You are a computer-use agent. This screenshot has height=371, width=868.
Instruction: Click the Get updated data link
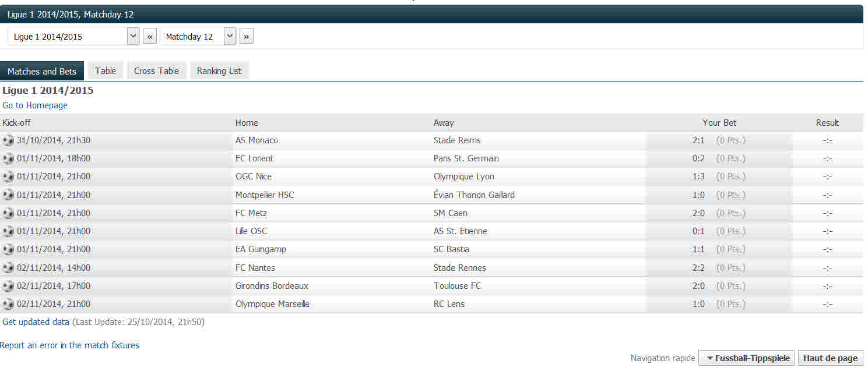point(36,322)
